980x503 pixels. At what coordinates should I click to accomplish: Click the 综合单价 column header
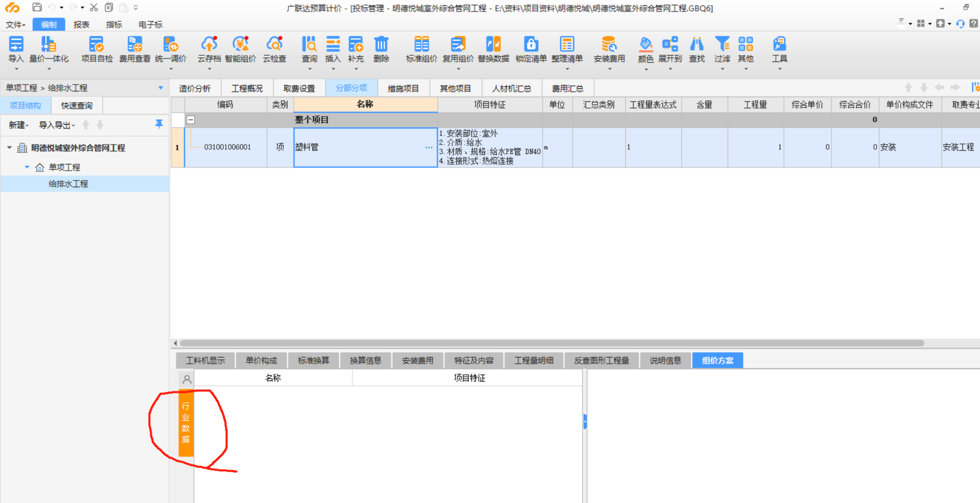[807, 104]
